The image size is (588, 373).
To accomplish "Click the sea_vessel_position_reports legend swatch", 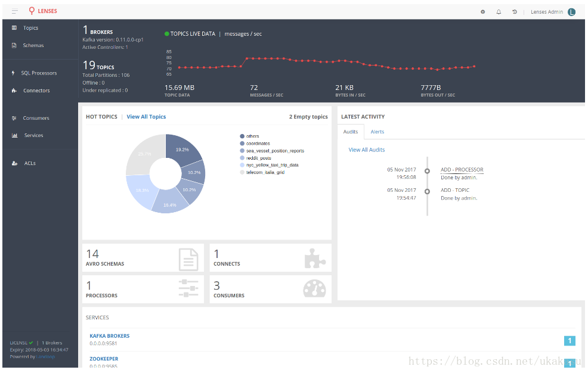I will coord(242,151).
